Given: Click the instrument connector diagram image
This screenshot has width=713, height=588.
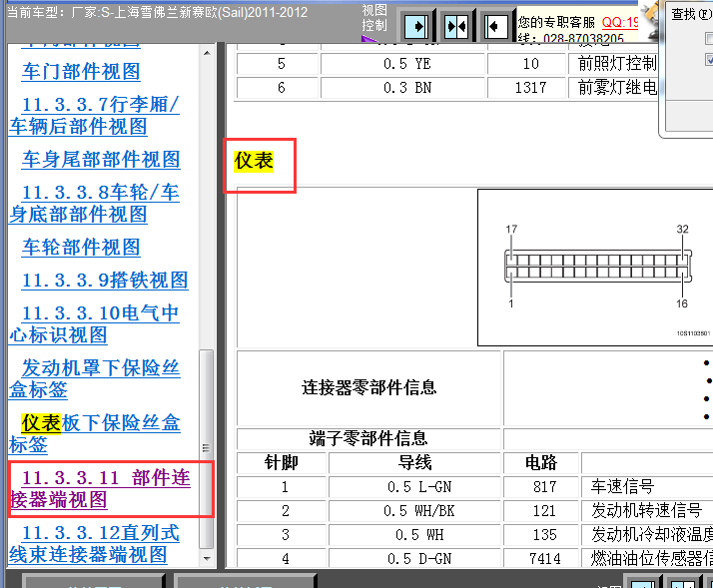Looking at the screenshot, I should [595, 268].
